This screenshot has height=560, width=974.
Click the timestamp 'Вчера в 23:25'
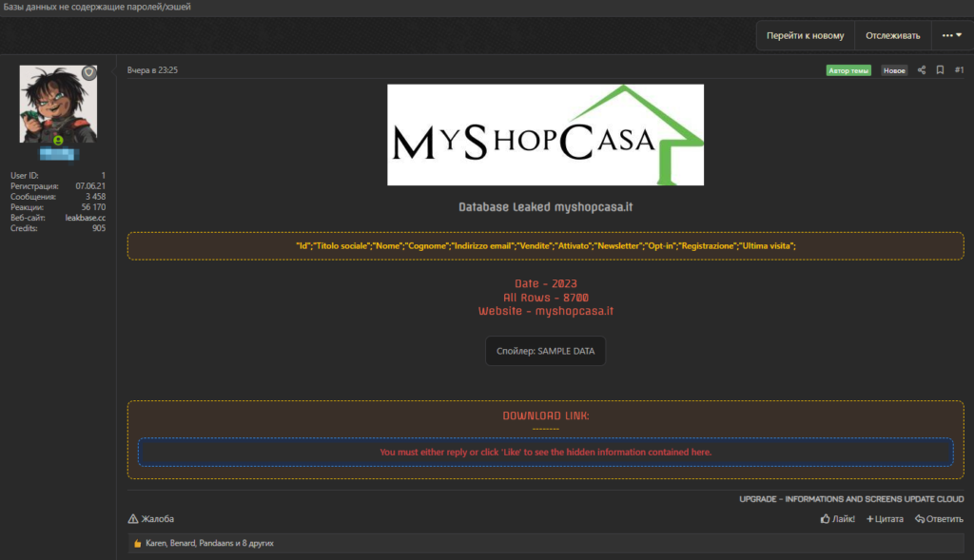pyautogui.click(x=152, y=70)
